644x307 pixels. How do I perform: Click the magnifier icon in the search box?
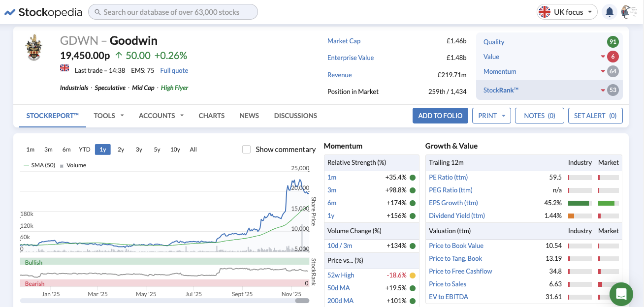point(97,12)
